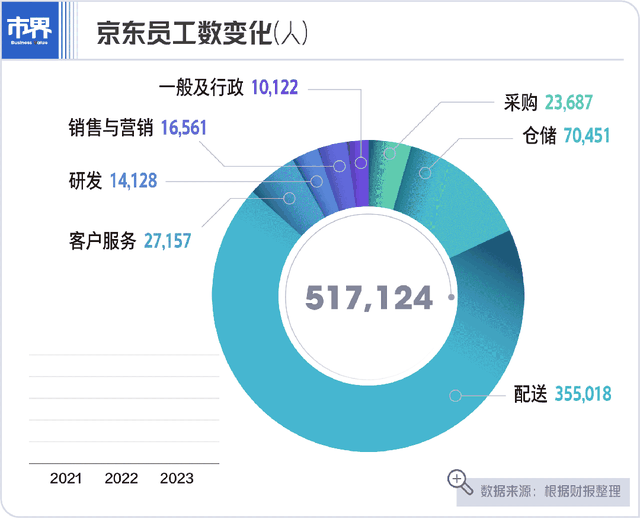This screenshot has width=640, height=519.
Task: Select the 销售与营销 label
Action: [x=111, y=128]
